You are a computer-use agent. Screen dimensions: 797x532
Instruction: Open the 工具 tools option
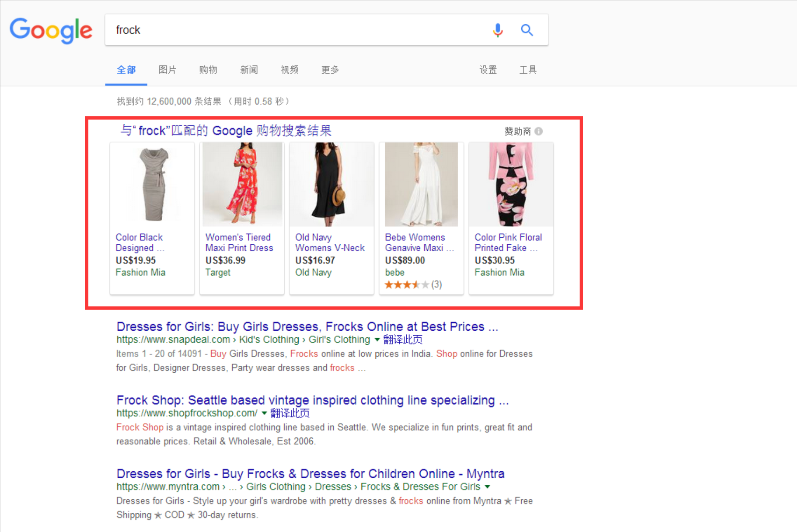(528, 70)
